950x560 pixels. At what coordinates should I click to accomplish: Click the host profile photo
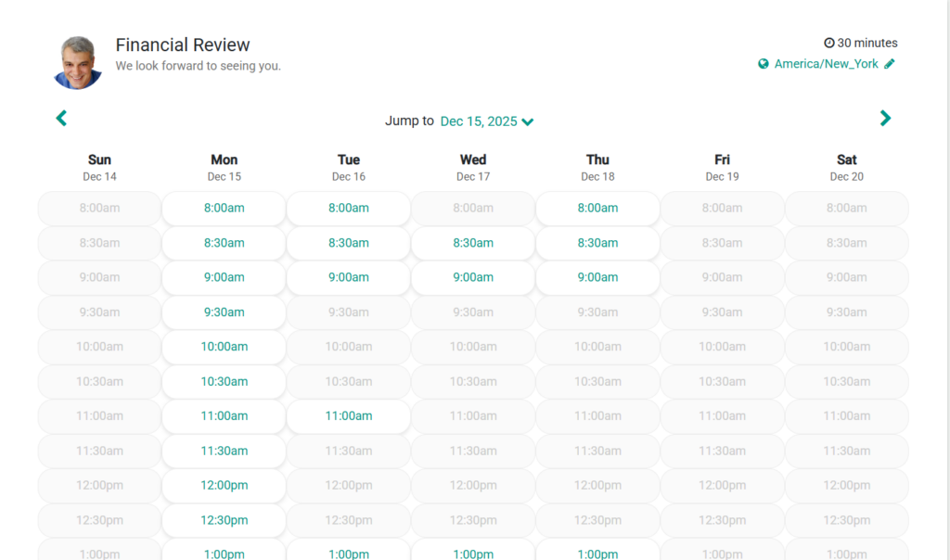(78, 63)
